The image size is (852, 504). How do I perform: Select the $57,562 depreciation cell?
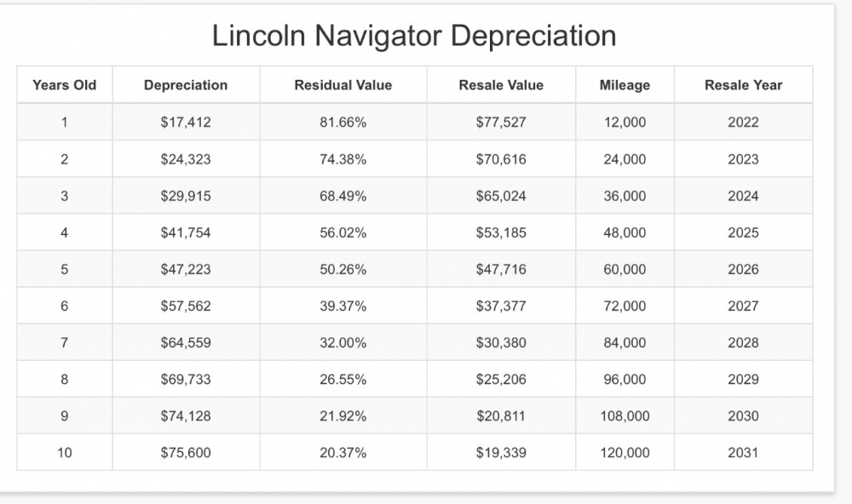point(186,306)
